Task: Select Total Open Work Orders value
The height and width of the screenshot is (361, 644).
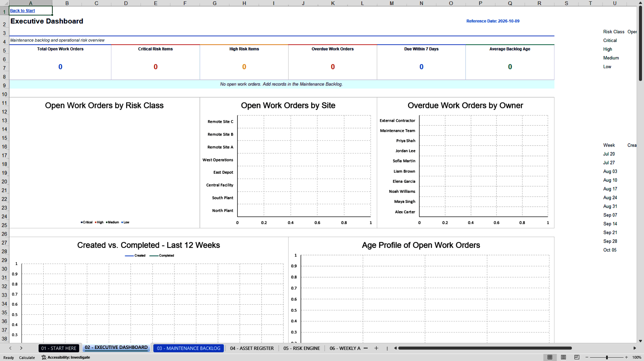Action: (60, 67)
